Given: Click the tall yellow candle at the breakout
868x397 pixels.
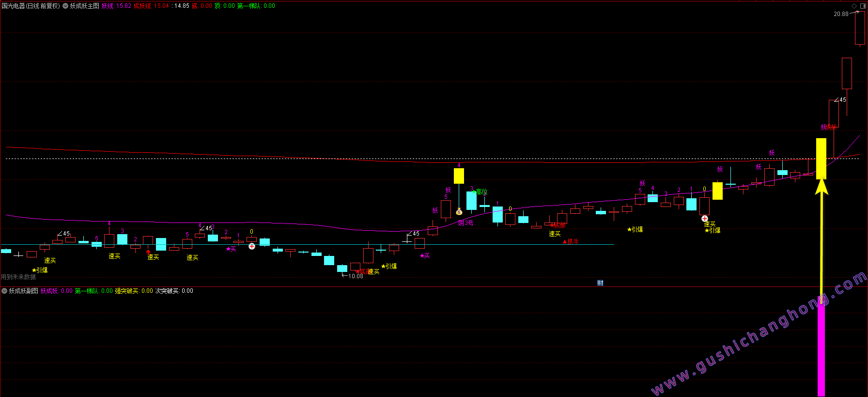Looking at the screenshot, I should (821, 159).
